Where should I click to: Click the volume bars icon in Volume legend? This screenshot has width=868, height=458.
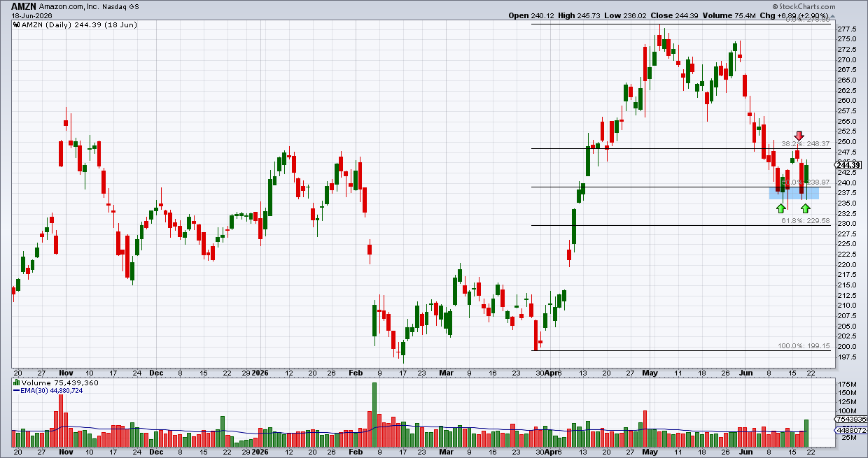pos(17,382)
